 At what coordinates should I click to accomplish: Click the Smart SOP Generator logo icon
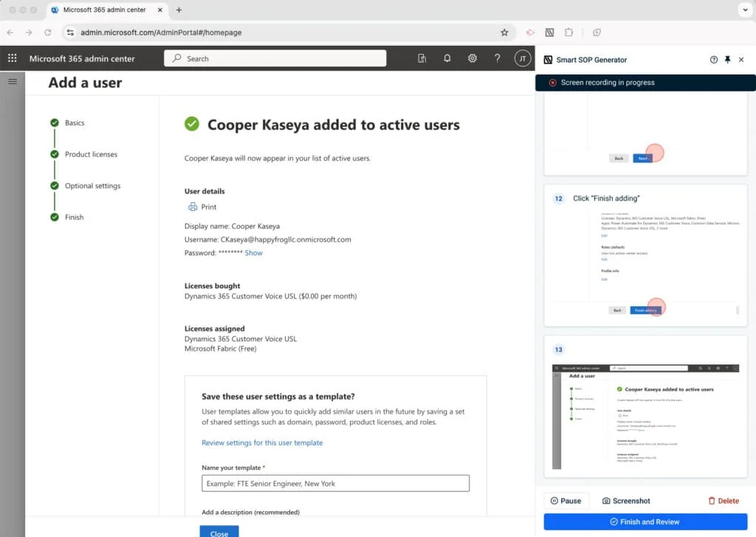point(548,60)
